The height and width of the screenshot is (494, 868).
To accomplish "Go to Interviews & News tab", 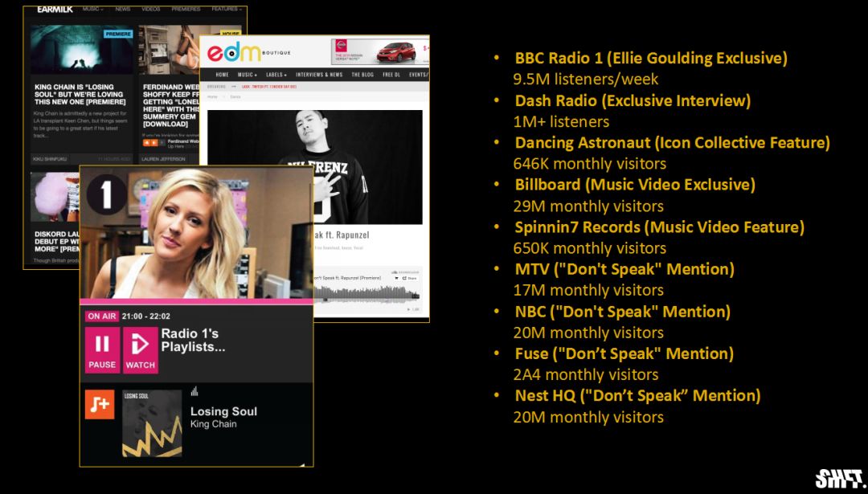I will click(320, 75).
